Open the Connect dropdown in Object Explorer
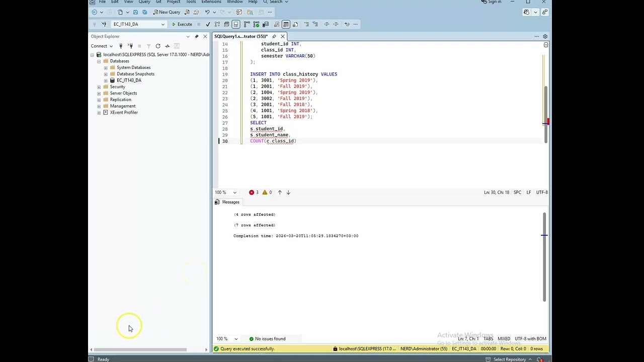This screenshot has width=644, height=362. [101, 46]
